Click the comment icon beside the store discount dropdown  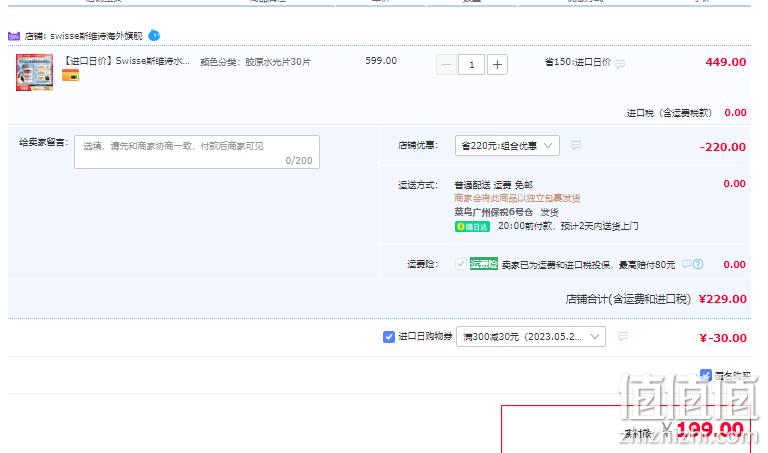[x=576, y=145]
